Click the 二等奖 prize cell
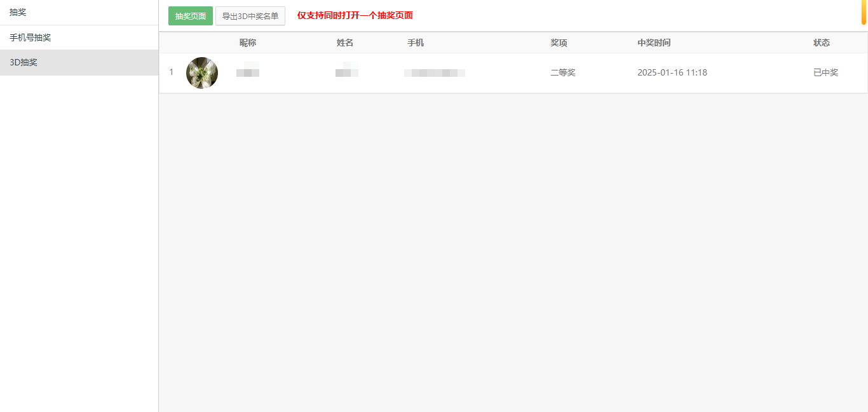The height and width of the screenshot is (412, 868). tap(562, 72)
